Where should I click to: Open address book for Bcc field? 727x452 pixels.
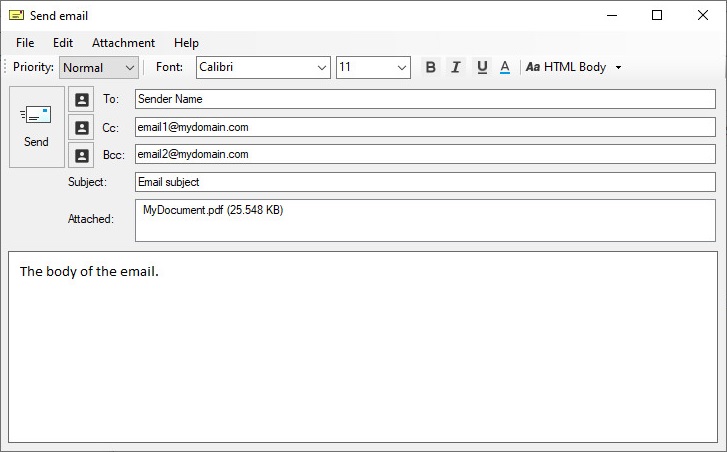pyautogui.click(x=82, y=155)
